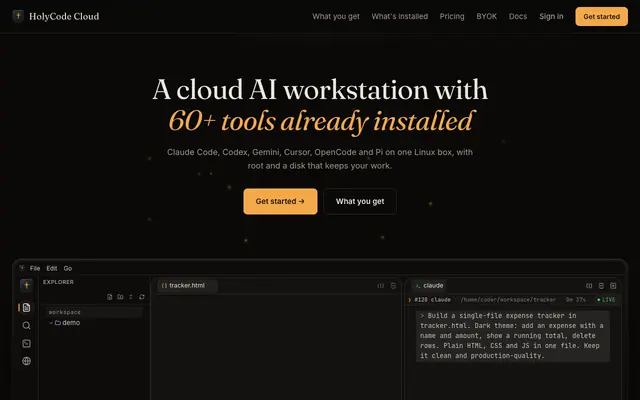The width and height of the screenshot is (640, 400).
Task: Click the workspace label in Explorer
Action: [x=64, y=312]
